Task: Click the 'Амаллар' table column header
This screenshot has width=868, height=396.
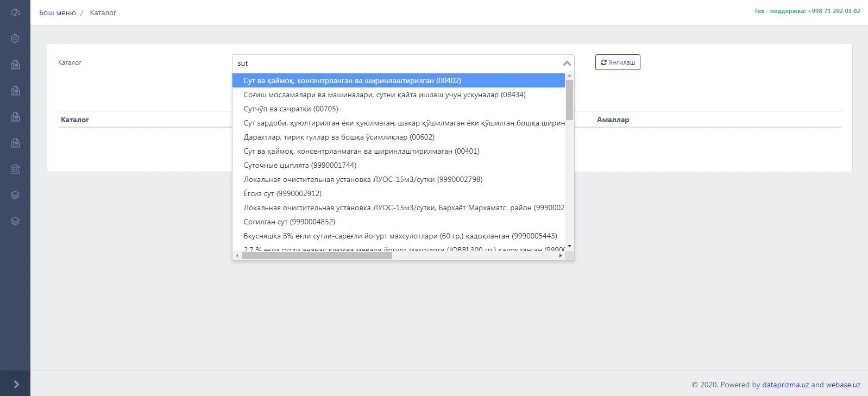Action: tap(613, 120)
